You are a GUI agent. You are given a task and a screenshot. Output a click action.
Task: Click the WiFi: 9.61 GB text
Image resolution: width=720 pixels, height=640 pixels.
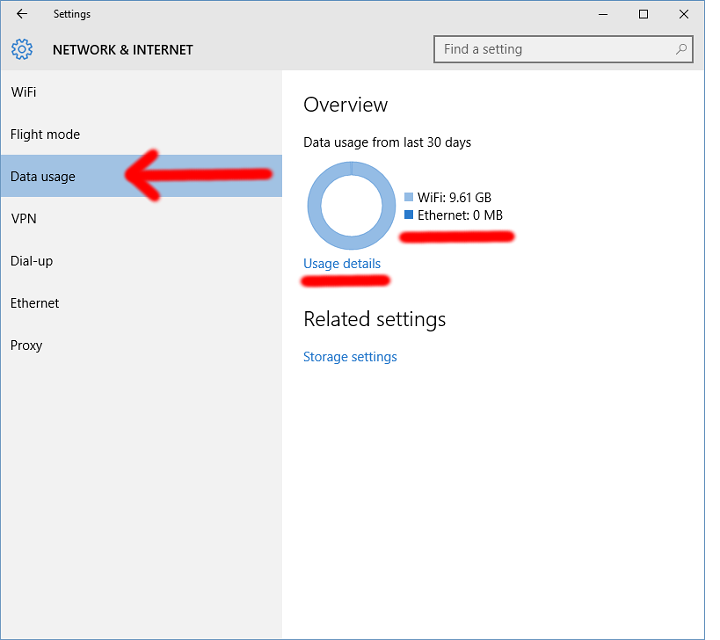(454, 197)
